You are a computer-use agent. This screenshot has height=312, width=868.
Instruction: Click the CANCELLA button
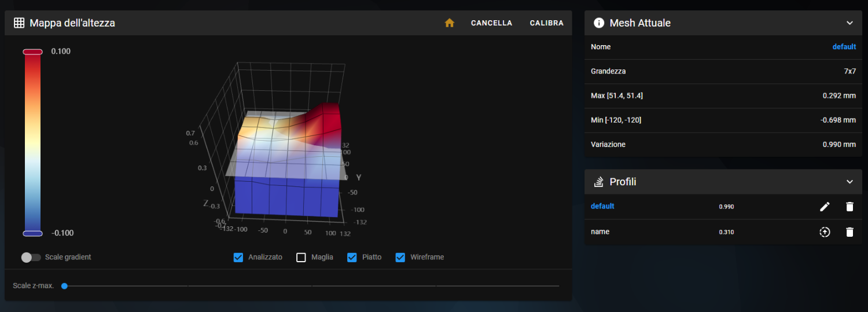[491, 23]
